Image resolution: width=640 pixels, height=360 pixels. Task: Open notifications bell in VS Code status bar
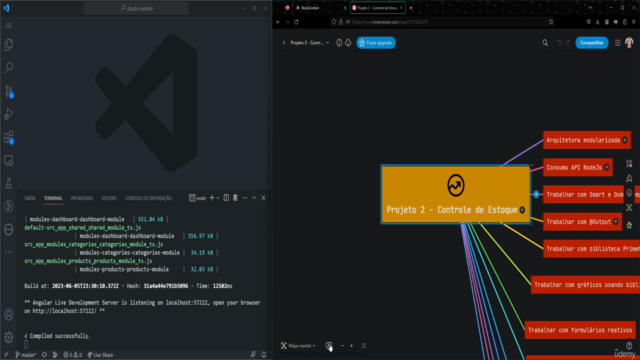coord(264,355)
